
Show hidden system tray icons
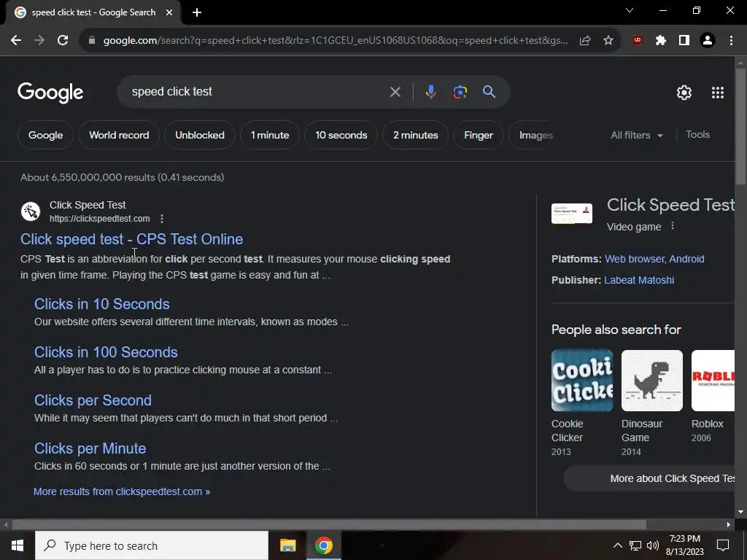coord(617,545)
